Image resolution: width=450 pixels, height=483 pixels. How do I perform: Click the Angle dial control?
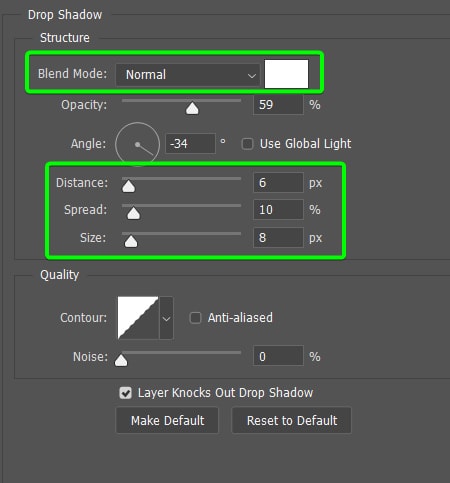click(x=137, y=144)
